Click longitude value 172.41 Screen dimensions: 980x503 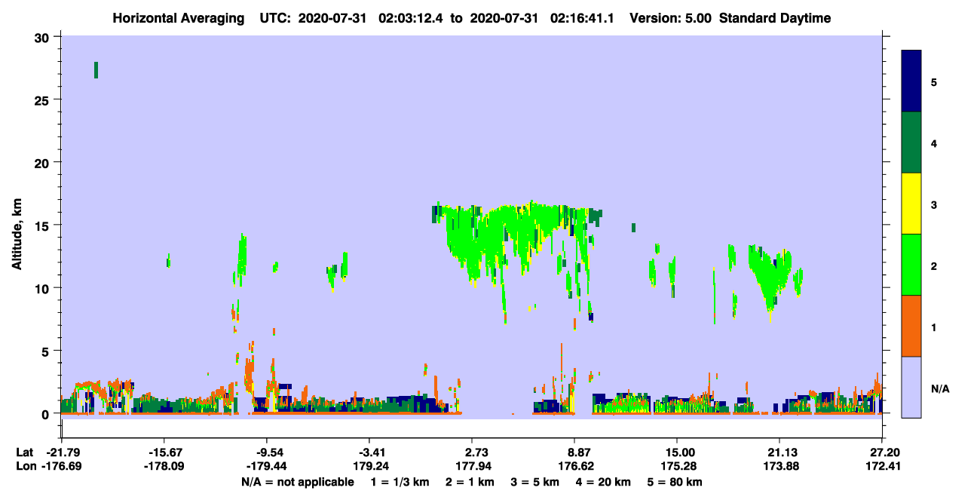click(882, 466)
